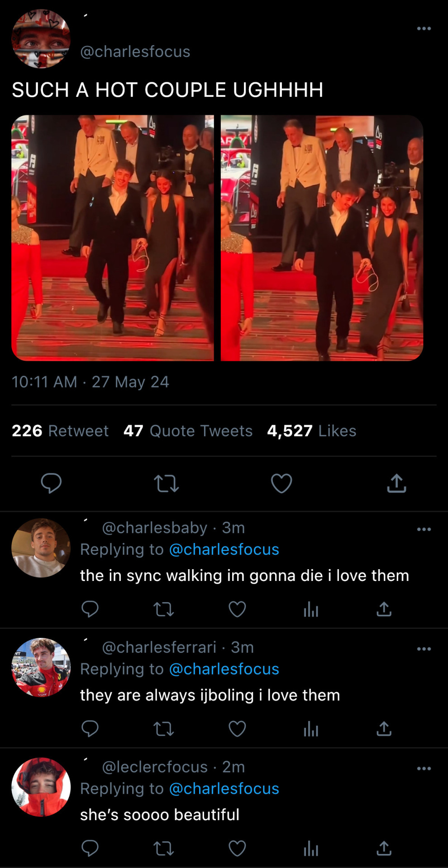Reply to the @charlesferrari comment
The height and width of the screenshot is (868, 448).
point(90,729)
